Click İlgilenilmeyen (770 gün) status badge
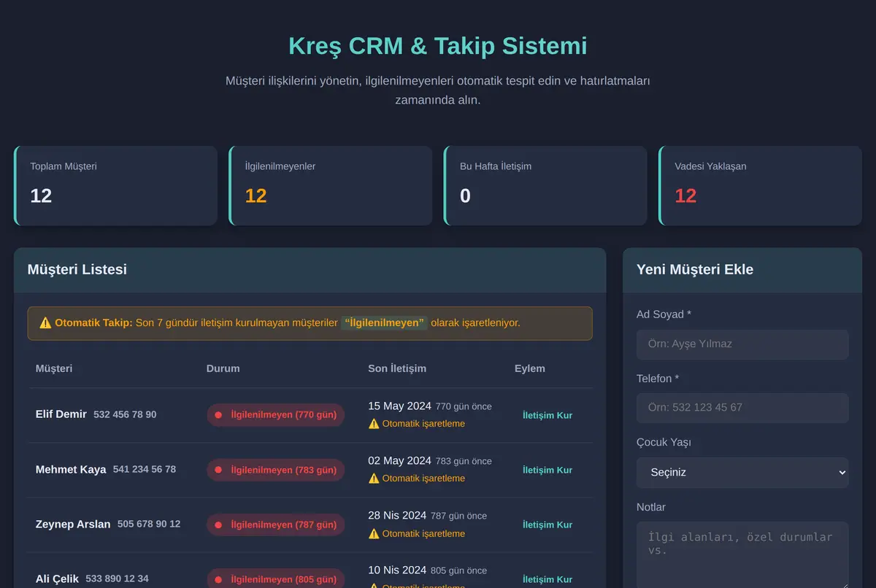 coord(275,415)
